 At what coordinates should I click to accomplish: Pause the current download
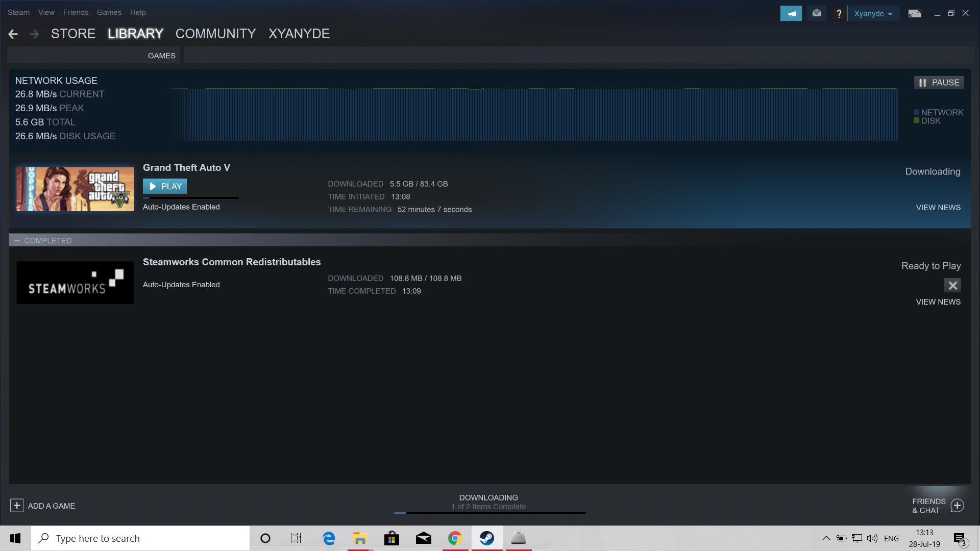939,83
